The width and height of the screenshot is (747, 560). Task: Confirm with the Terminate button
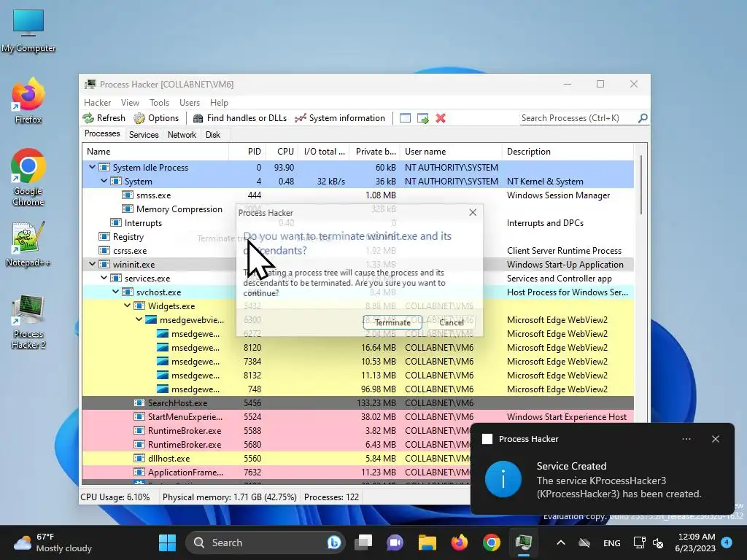click(x=392, y=322)
